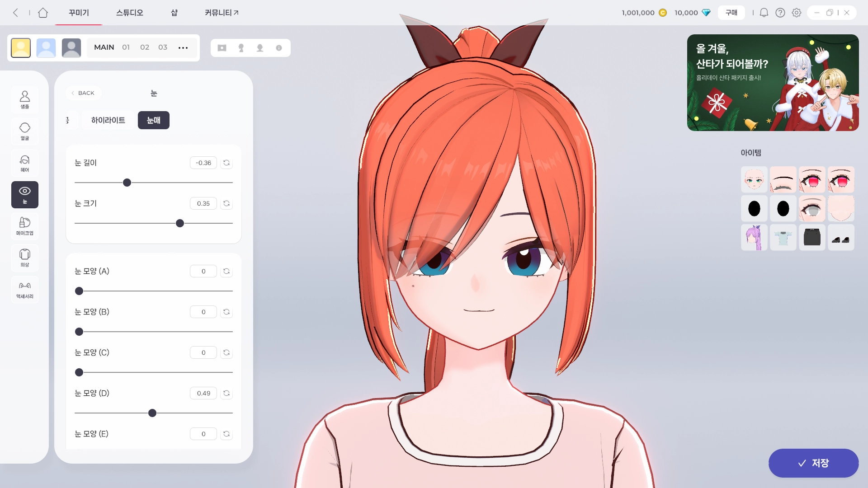Open the notification bell
Viewport: 868px width, 488px height.
pos(764,13)
